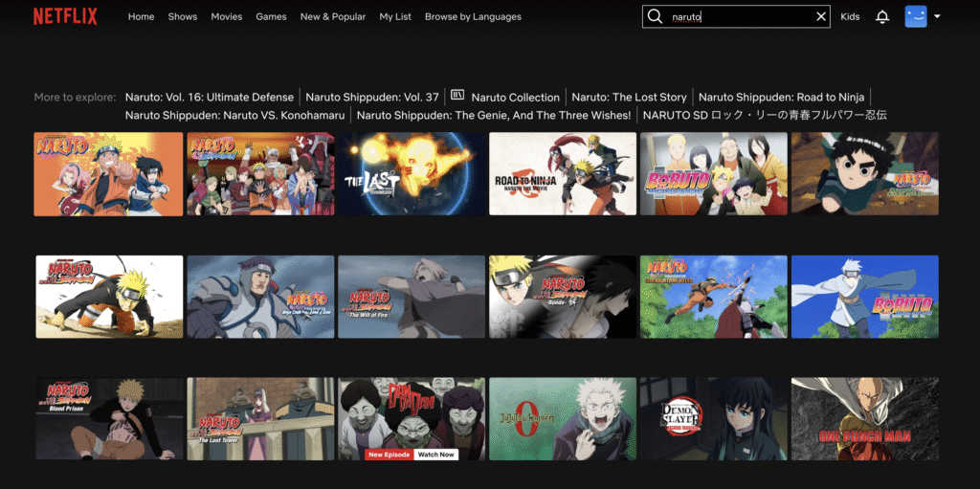Image resolution: width=980 pixels, height=489 pixels.
Task: Open the Movies section
Action: click(x=226, y=17)
